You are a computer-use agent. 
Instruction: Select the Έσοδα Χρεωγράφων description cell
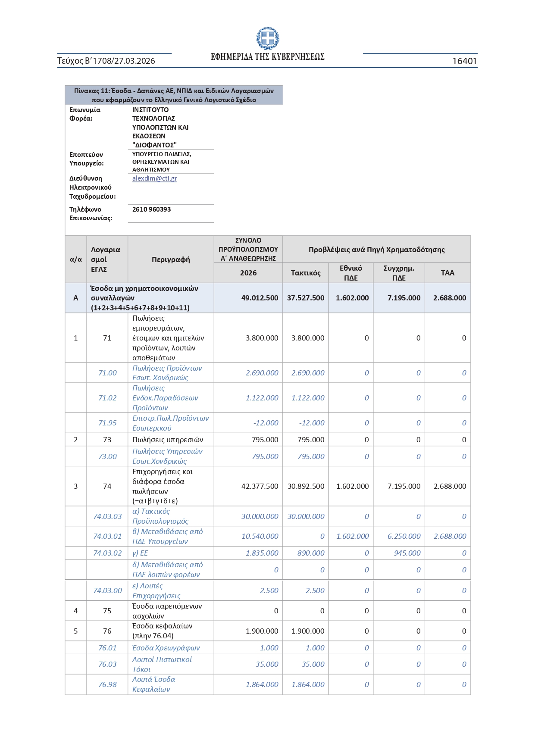click(166, 648)
